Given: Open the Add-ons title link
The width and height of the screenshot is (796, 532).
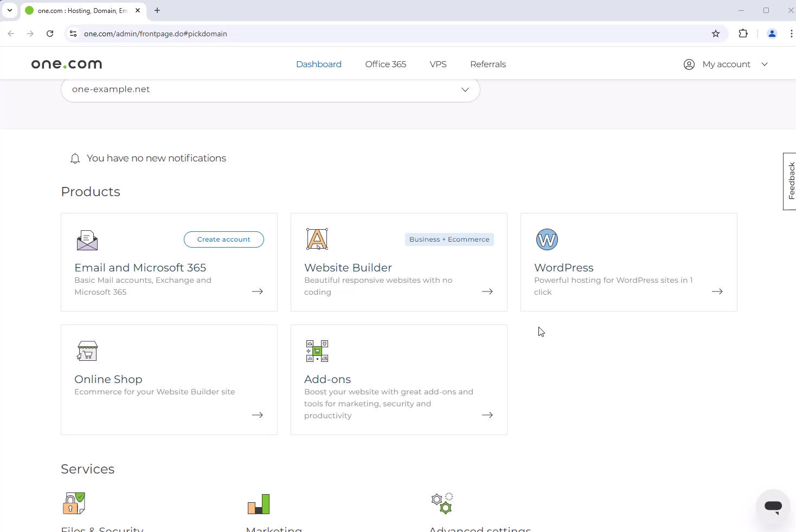Looking at the screenshot, I should click(328, 379).
